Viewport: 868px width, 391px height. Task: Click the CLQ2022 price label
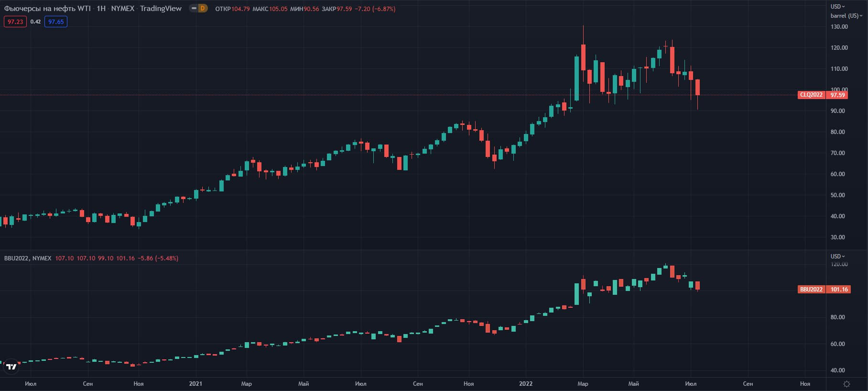pyautogui.click(x=812, y=95)
